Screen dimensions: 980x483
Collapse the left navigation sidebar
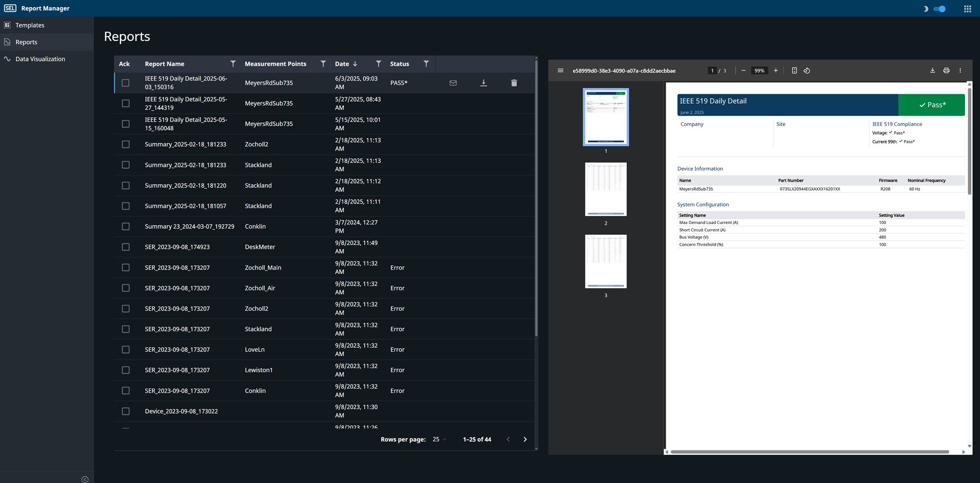point(85,479)
